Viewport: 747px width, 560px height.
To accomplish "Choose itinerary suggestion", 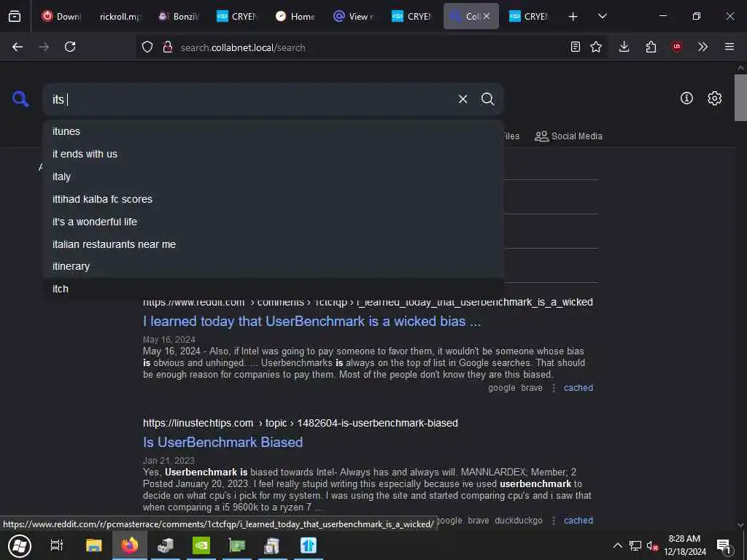I will tap(273, 266).
